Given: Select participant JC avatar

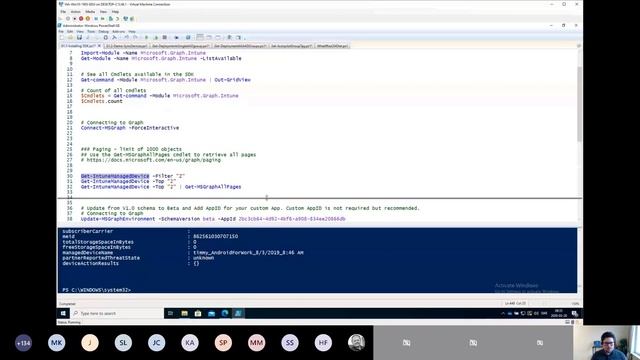Looking at the screenshot, I should [157, 343].
